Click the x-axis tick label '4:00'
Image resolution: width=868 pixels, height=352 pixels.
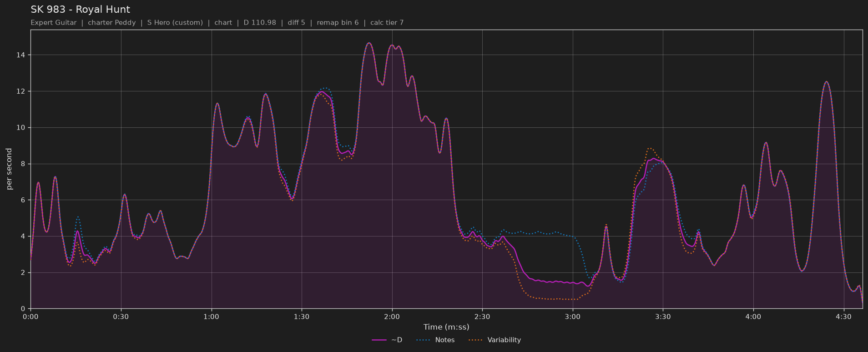(x=753, y=317)
